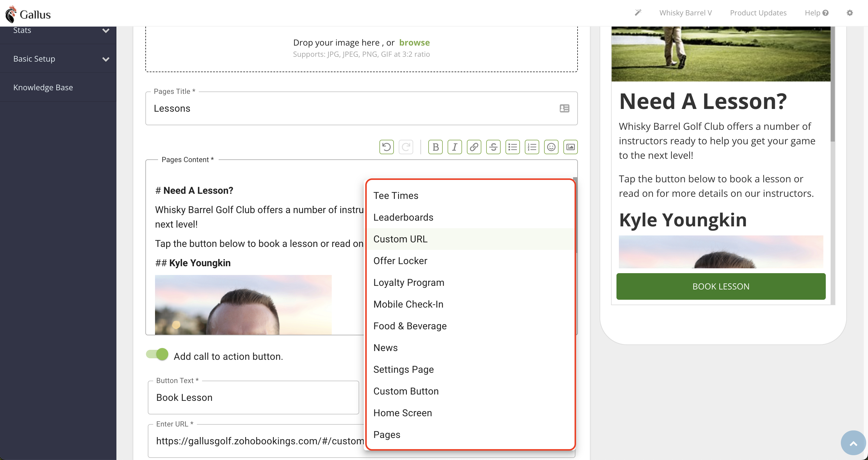The width and height of the screenshot is (868, 460).
Task: Apply strikethrough formatting
Action: point(493,147)
